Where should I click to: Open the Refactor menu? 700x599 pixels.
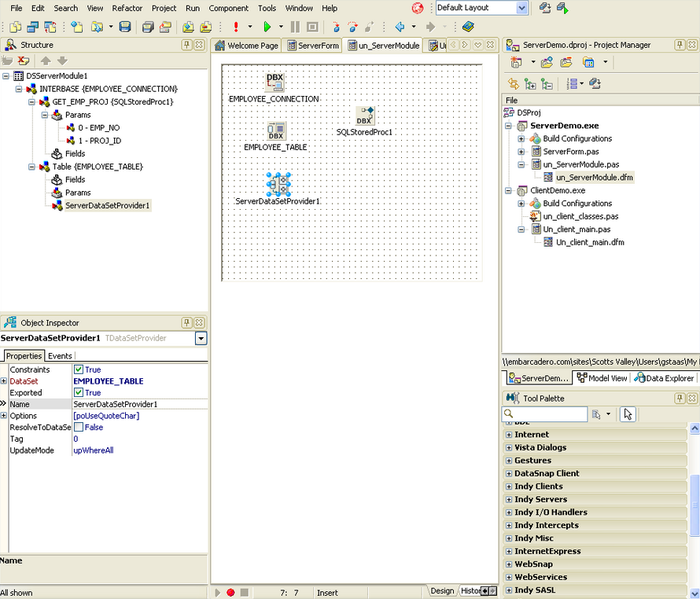click(127, 8)
